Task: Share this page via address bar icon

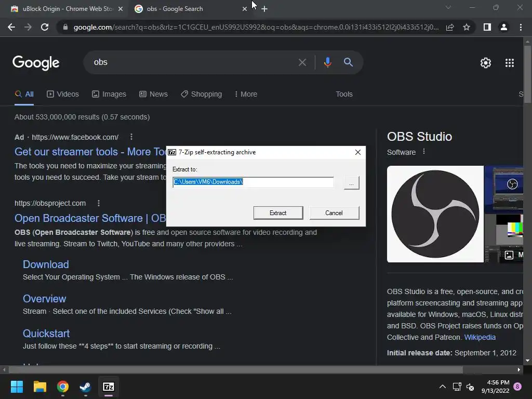Action: pyautogui.click(x=450, y=27)
